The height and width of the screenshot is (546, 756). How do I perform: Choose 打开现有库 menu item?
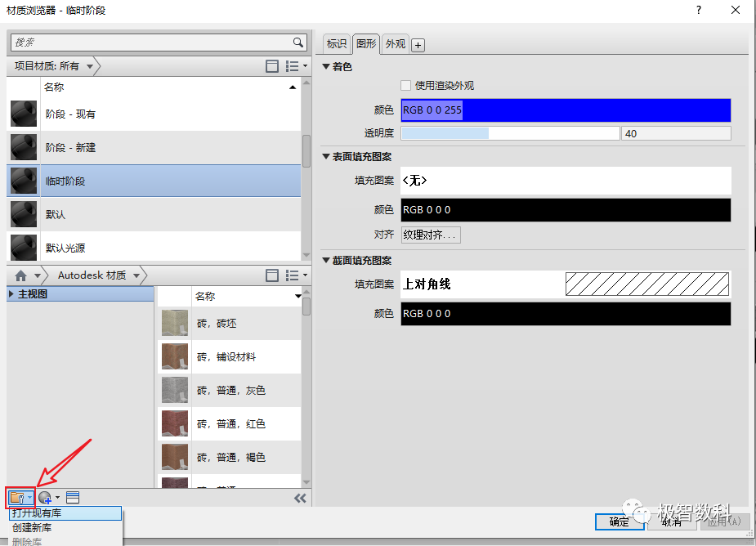point(65,513)
